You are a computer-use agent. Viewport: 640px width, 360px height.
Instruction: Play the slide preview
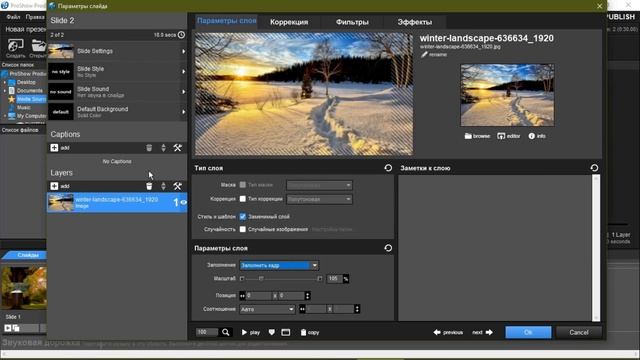point(251,332)
